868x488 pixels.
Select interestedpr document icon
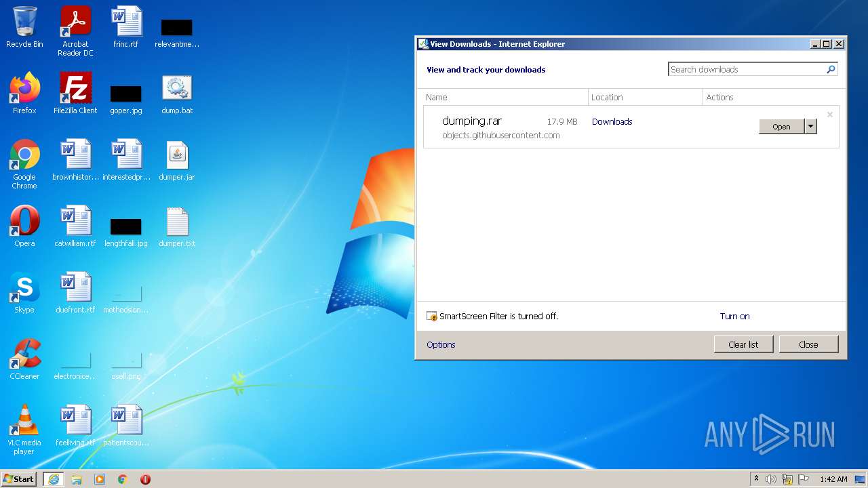126,160
